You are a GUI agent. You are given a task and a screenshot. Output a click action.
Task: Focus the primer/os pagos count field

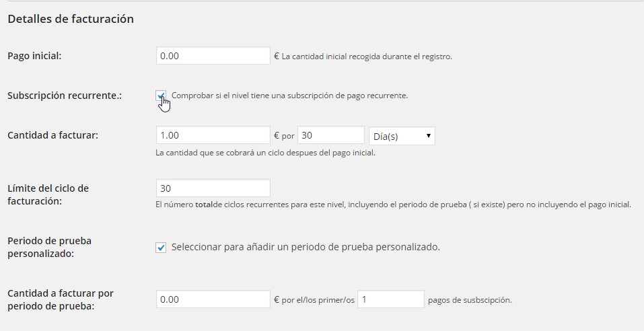(x=390, y=299)
